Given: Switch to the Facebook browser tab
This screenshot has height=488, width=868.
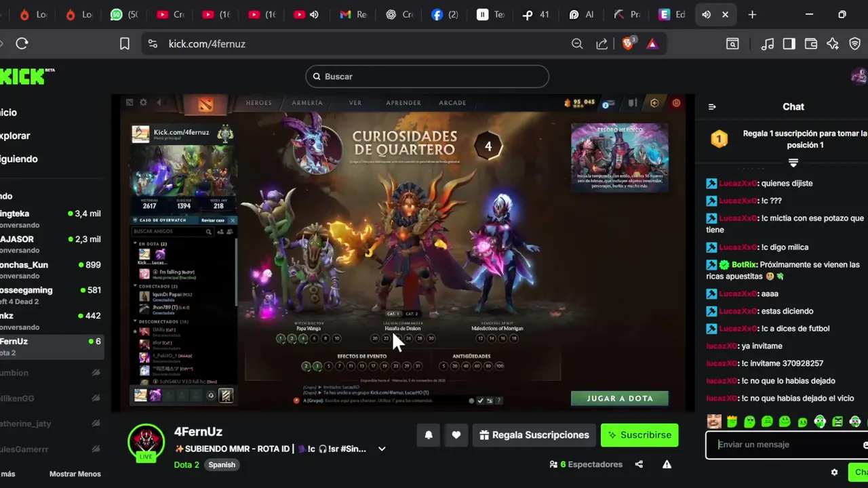Looking at the screenshot, I should [444, 14].
